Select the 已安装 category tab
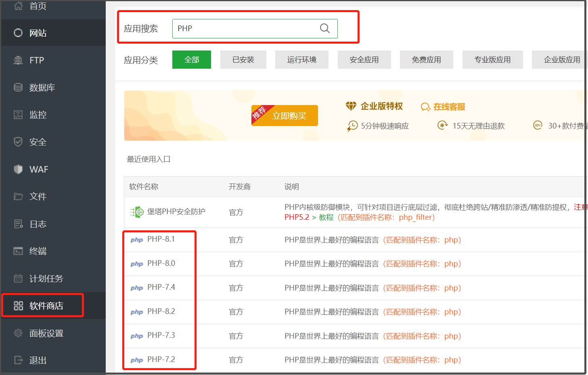The width and height of the screenshot is (588, 375). coord(243,60)
